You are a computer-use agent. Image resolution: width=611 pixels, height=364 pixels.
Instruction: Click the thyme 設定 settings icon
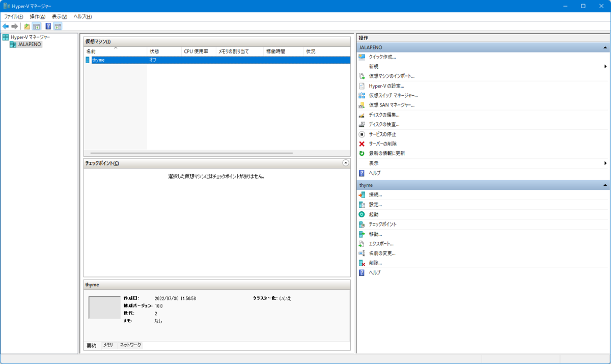pyautogui.click(x=362, y=204)
